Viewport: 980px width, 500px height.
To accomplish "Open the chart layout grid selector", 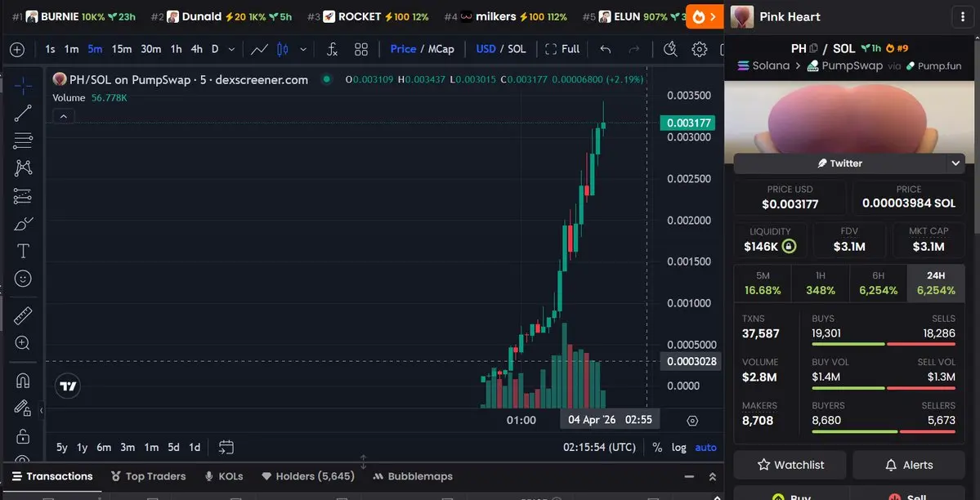I will pos(361,49).
